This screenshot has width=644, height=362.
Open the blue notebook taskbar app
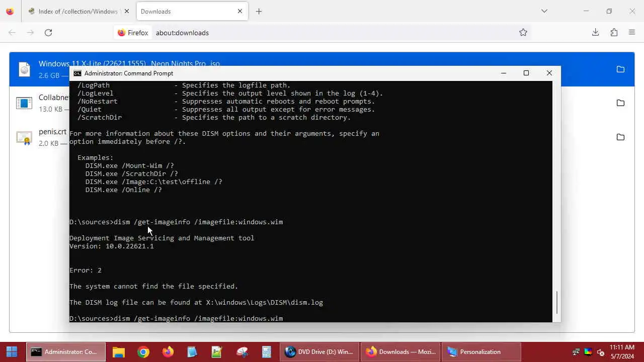(192, 352)
